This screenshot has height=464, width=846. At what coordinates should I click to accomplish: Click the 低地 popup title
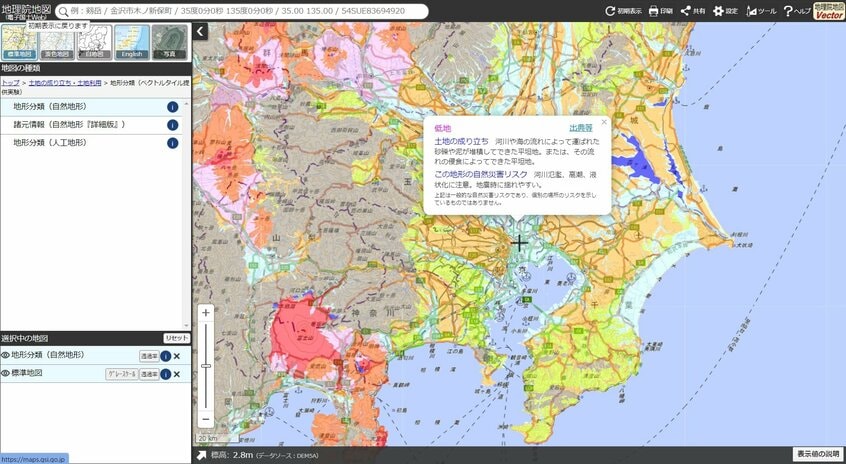[x=442, y=128]
